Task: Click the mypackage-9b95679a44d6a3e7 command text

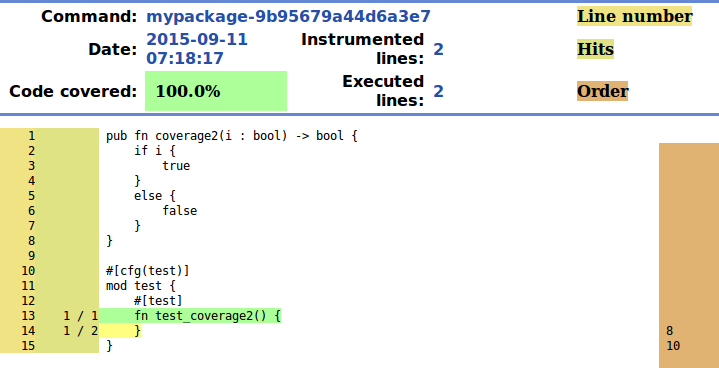Action: (288, 16)
